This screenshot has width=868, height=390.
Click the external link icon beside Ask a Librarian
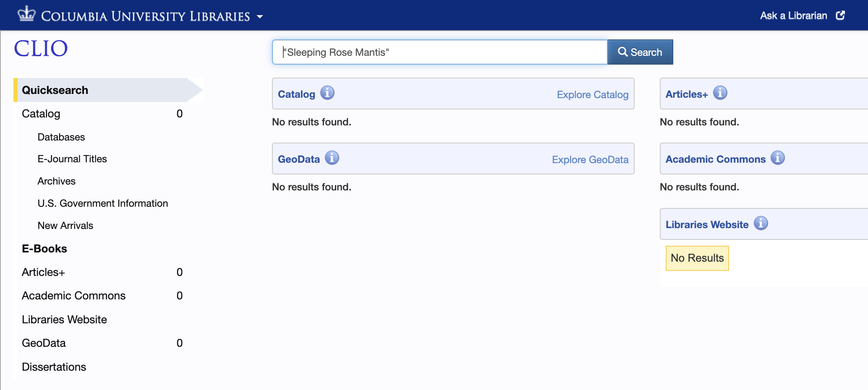(x=840, y=16)
